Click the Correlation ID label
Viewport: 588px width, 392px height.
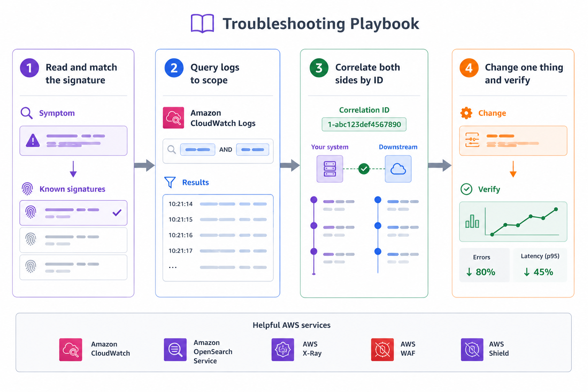[x=364, y=110]
